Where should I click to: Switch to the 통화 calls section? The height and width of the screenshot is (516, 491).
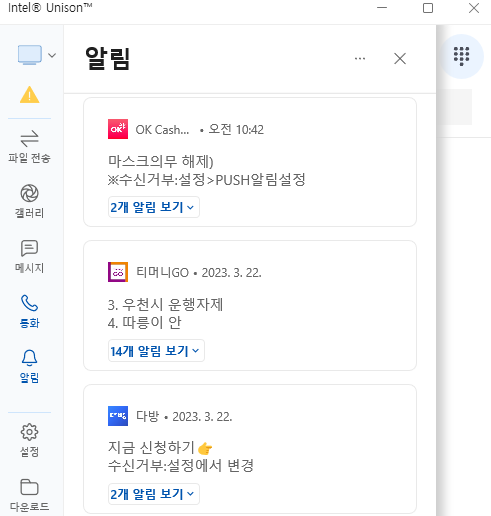pyautogui.click(x=29, y=311)
